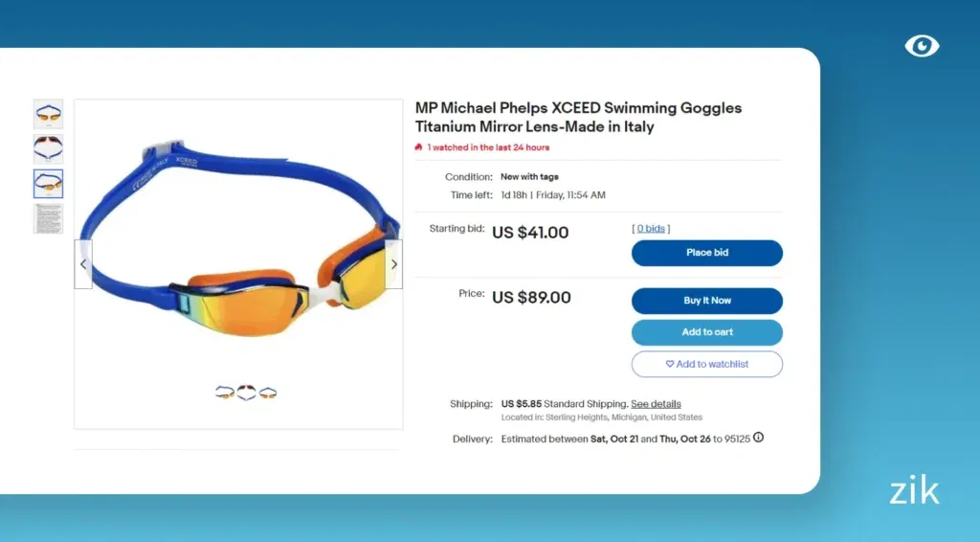Go to the previous product image arrow
This screenshot has height=542, width=980.
tap(83, 264)
